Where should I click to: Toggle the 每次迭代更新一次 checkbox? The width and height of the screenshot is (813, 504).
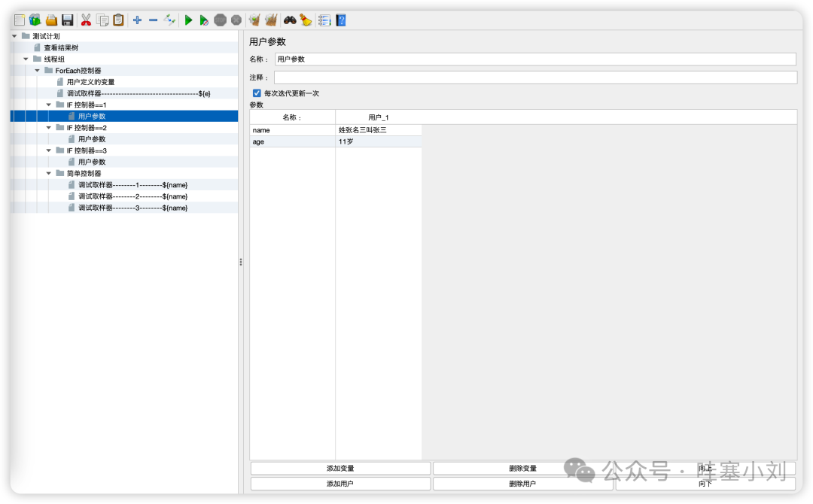[257, 93]
